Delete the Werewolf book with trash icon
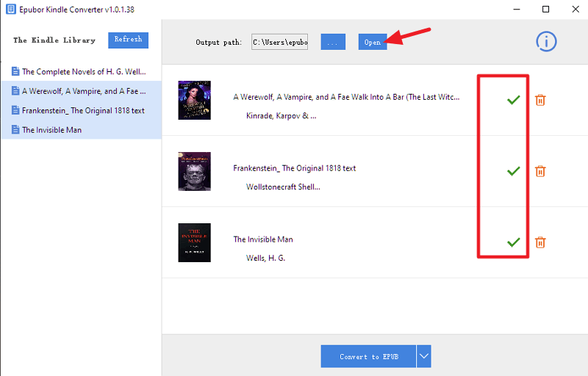 point(540,100)
